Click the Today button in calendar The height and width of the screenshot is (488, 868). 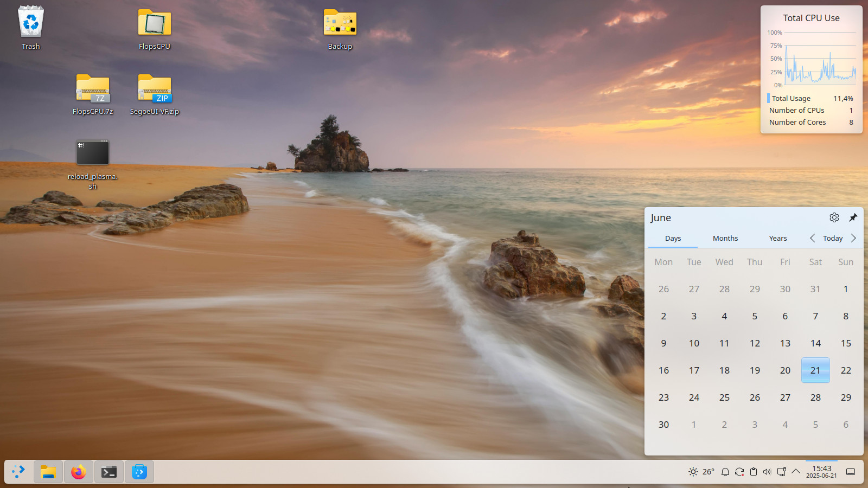coord(833,238)
